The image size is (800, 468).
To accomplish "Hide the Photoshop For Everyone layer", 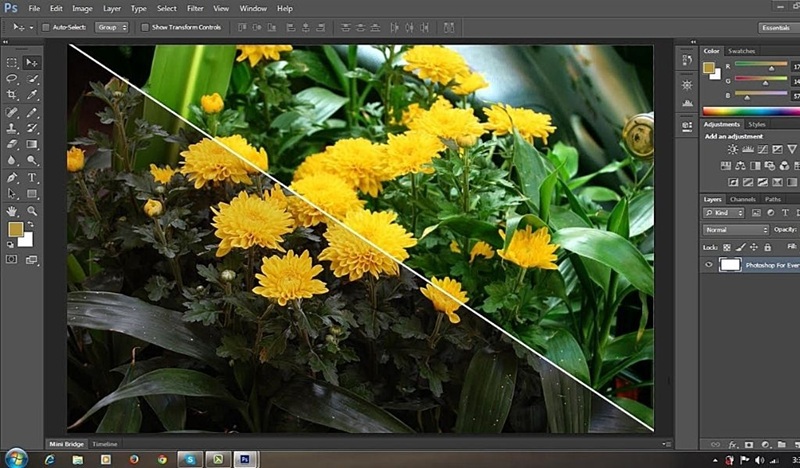I will click(x=709, y=264).
